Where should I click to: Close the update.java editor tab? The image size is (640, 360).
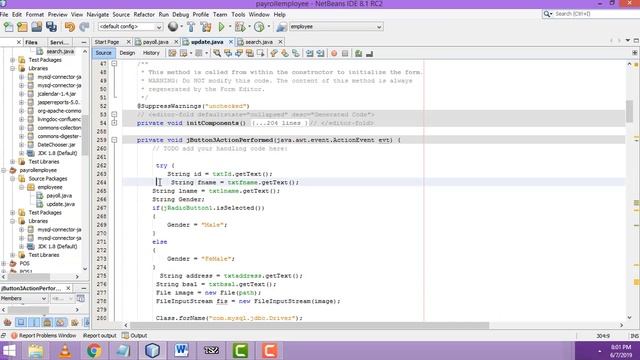[231, 42]
